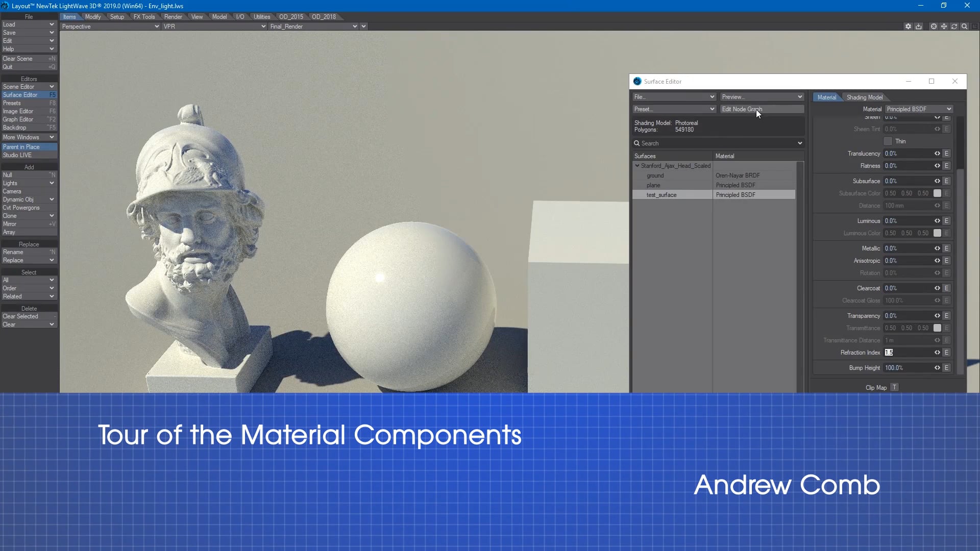Click the Backdrop editor button
Viewport: 980px width, 551px height.
[29, 128]
